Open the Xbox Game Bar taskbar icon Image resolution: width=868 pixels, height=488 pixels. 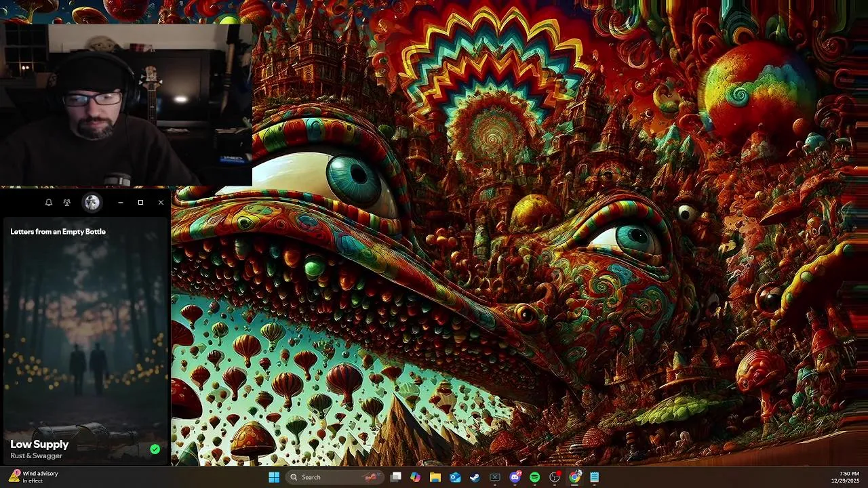495,477
